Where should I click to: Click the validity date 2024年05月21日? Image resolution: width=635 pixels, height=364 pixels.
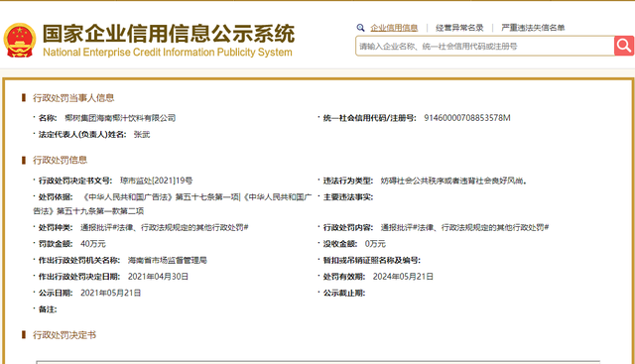point(403,277)
